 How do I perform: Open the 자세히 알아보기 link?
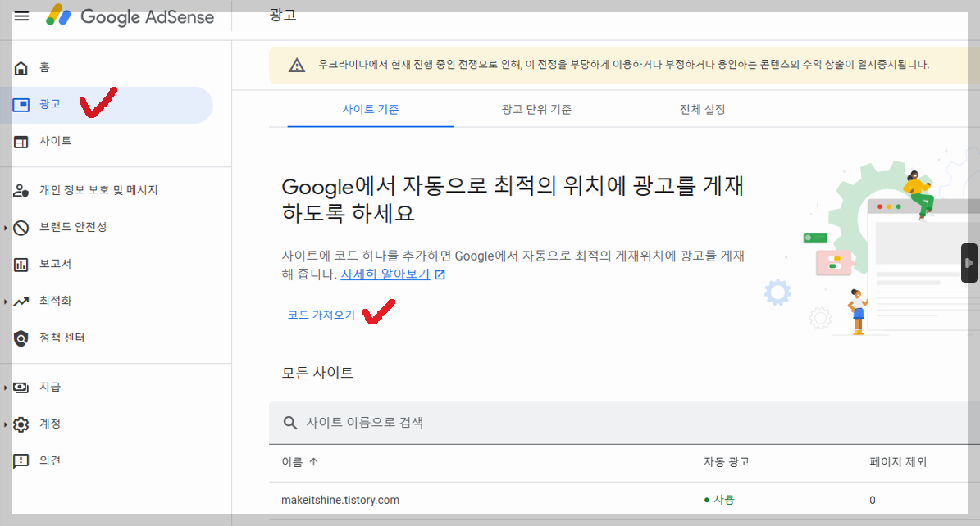click(385, 274)
